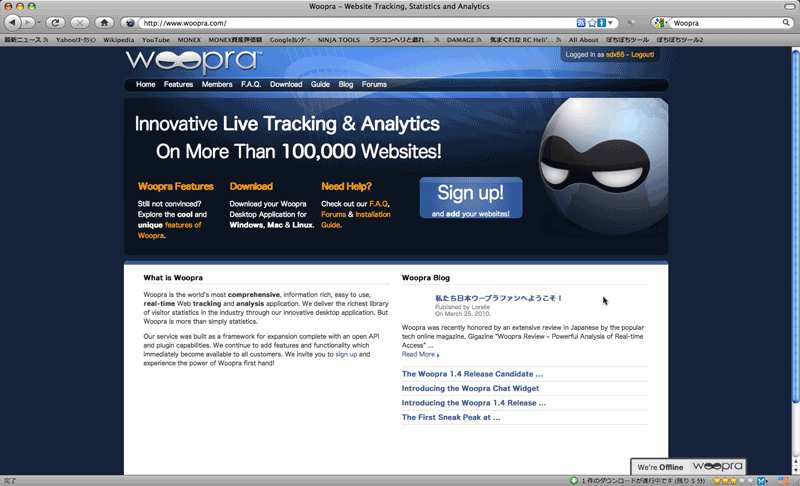
Task: Open the Download menu item
Action: pos(286,85)
